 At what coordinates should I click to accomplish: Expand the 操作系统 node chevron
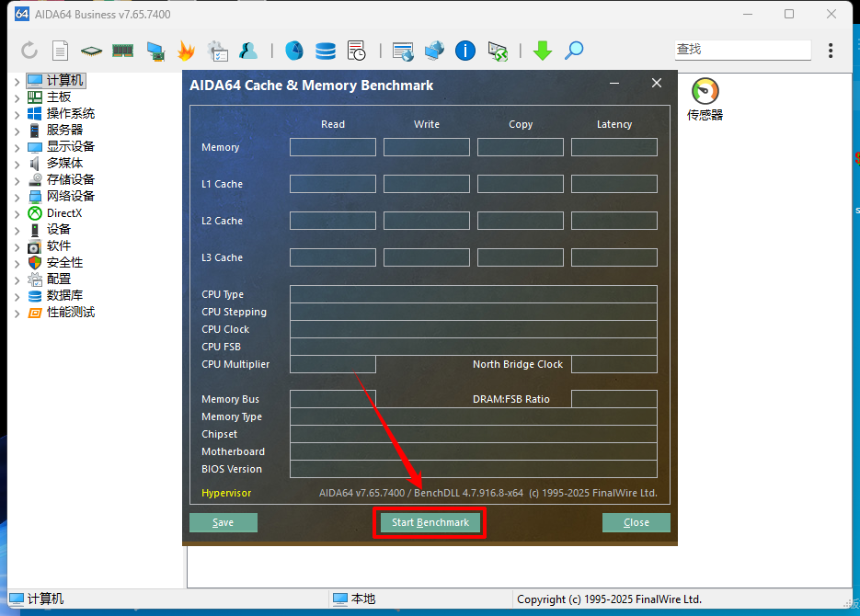click(17, 115)
